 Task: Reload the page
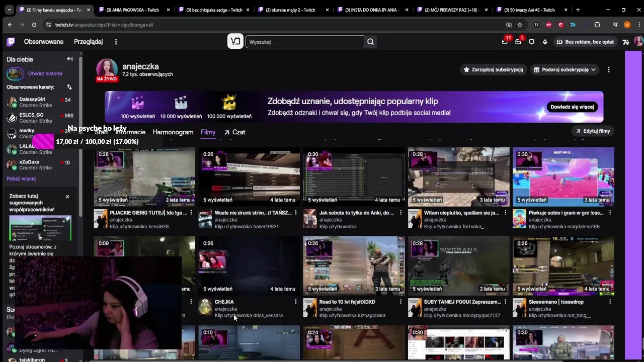point(35,25)
